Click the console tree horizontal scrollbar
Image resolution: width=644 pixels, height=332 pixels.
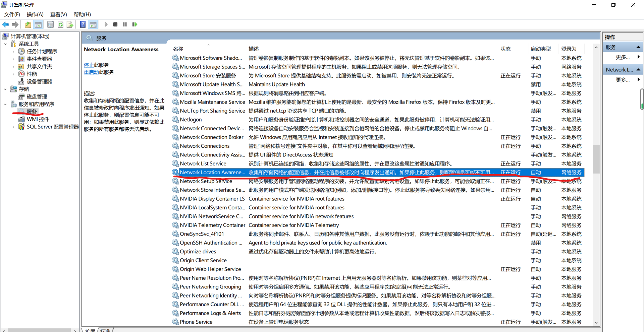click(x=39, y=330)
